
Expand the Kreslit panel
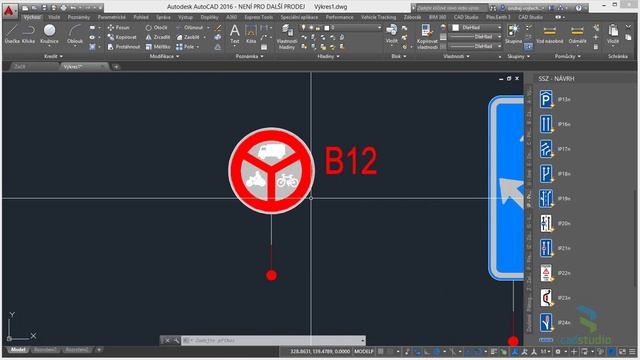[x=53, y=56]
